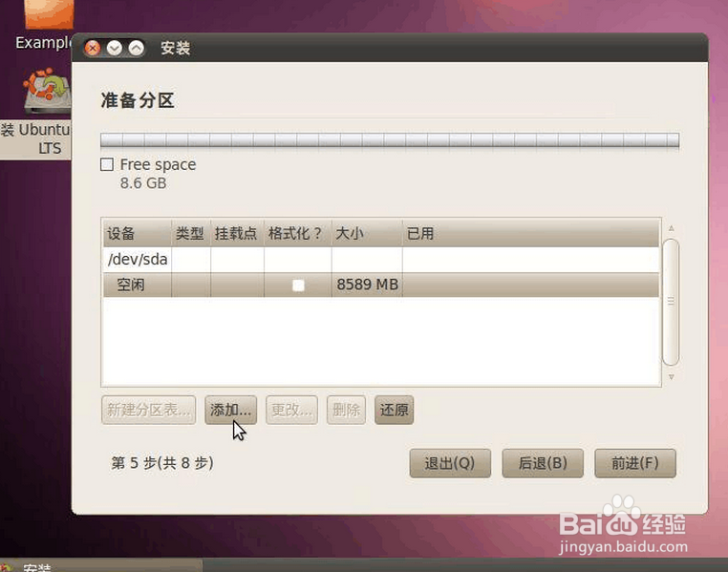Sort by the 已用 column header
728x572 pixels.
pos(530,233)
